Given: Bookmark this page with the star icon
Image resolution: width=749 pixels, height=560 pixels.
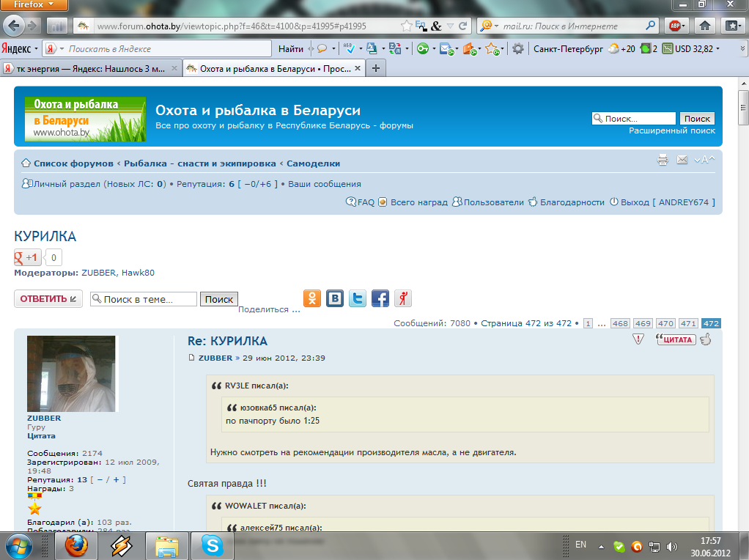Looking at the screenshot, I should (407, 26).
